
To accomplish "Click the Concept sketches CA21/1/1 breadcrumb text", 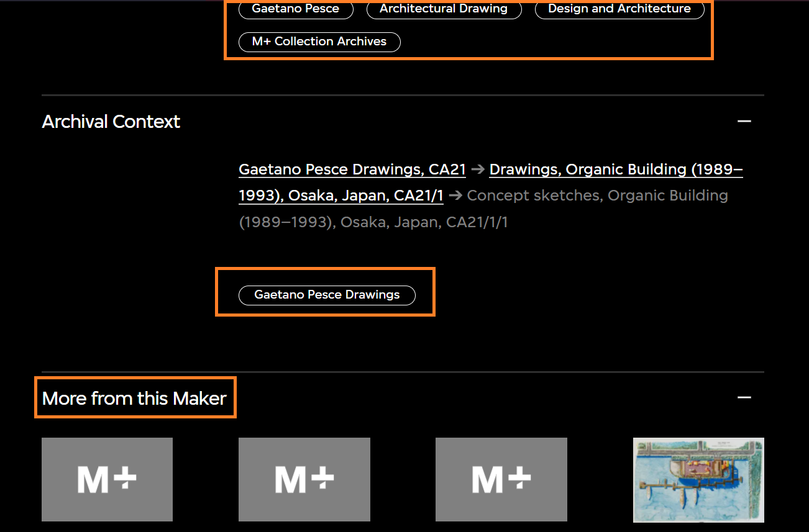I will (483, 209).
